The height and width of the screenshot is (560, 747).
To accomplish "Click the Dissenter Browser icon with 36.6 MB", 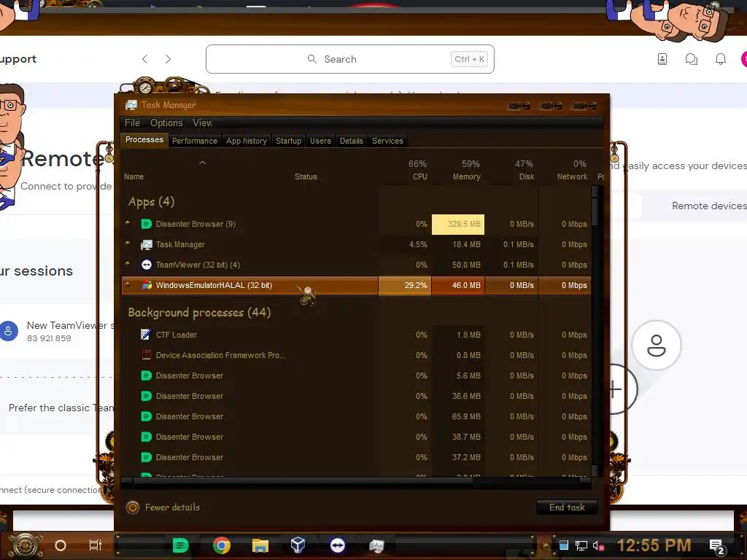I will (146, 396).
